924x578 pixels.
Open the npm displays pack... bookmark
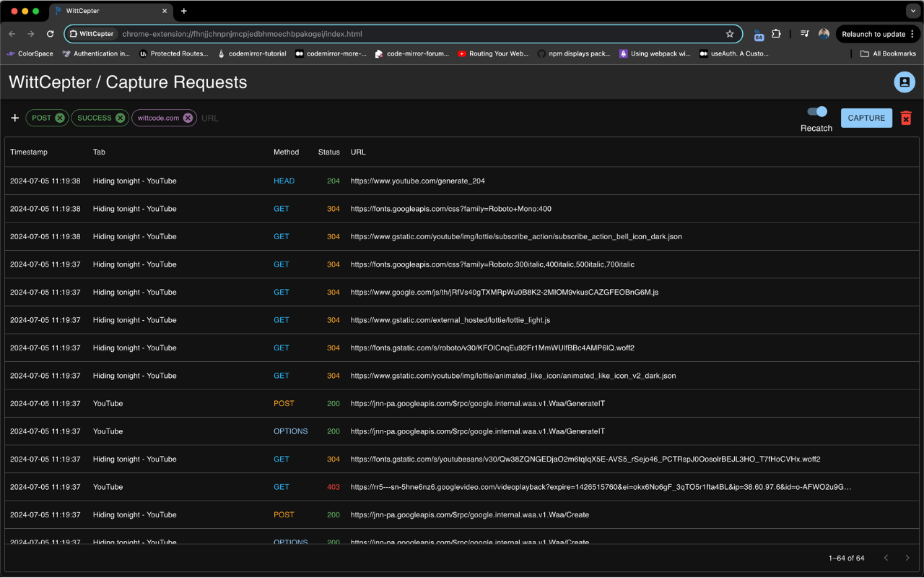(574, 53)
